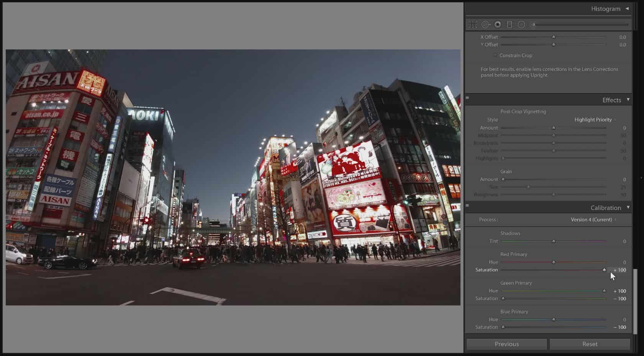This screenshot has width=644, height=356.
Task: Click the Shadows Tint value 0
Action: pyautogui.click(x=624, y=241)
